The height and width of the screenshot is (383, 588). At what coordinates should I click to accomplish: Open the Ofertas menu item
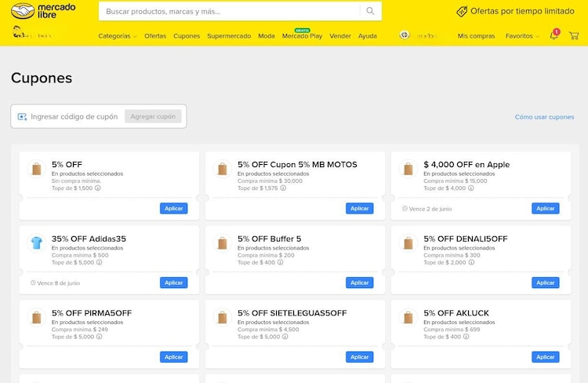click(x=155, y=36)
